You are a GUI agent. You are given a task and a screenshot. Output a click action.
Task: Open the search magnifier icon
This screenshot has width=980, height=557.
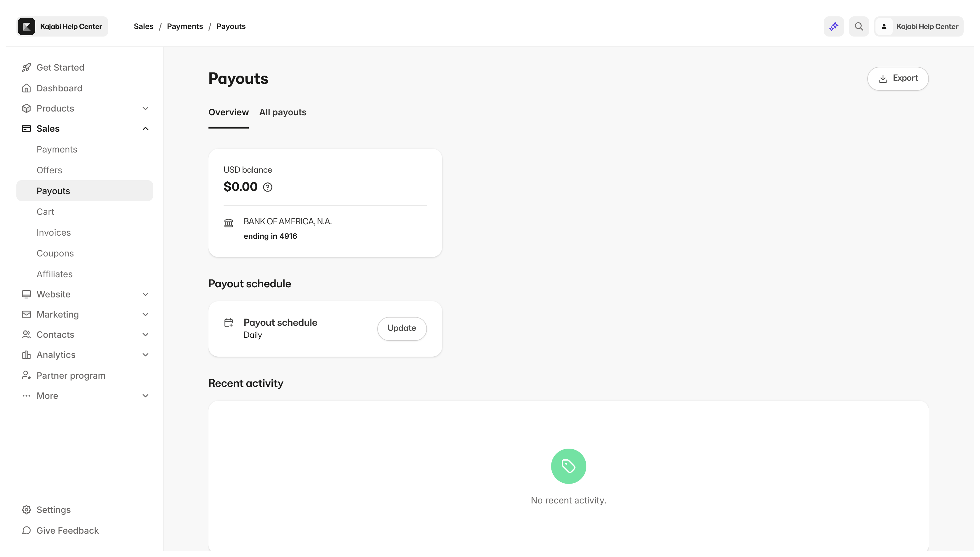tap(859, 26)
